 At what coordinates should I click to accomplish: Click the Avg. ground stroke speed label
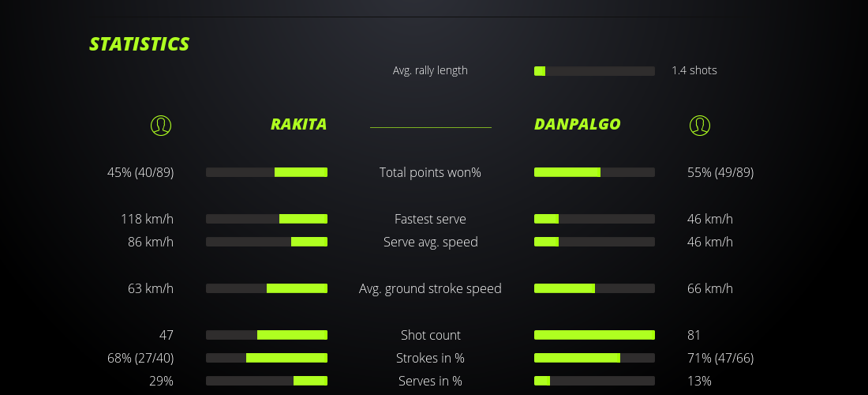[x=430, y=288]
